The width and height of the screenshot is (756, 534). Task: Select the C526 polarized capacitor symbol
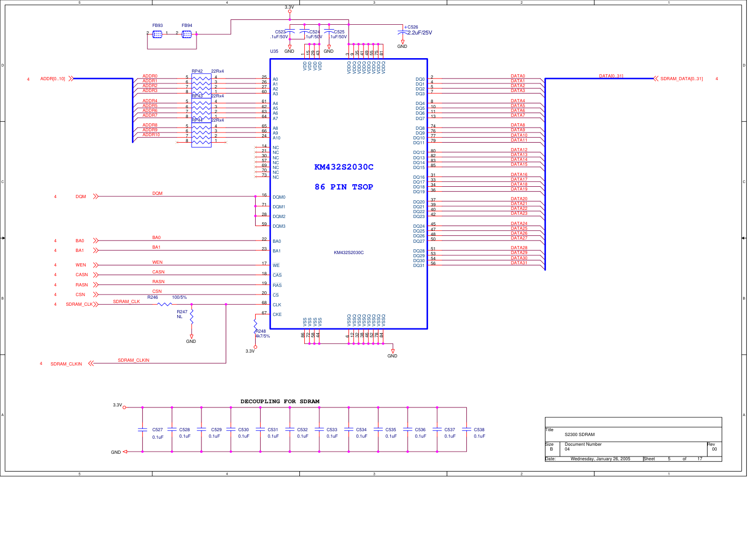(402, 33)
